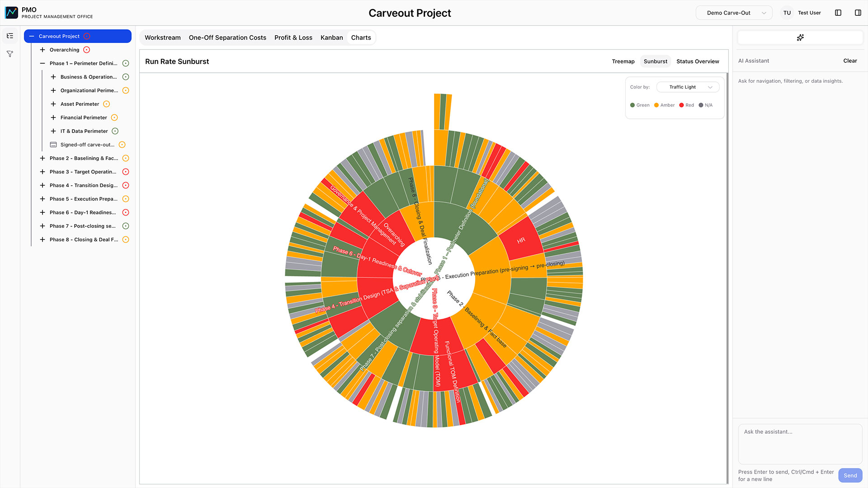This screenshot has height=488, width=868.
Task: Toggle N/A in the sunburst legend
Action: [705, 105]
